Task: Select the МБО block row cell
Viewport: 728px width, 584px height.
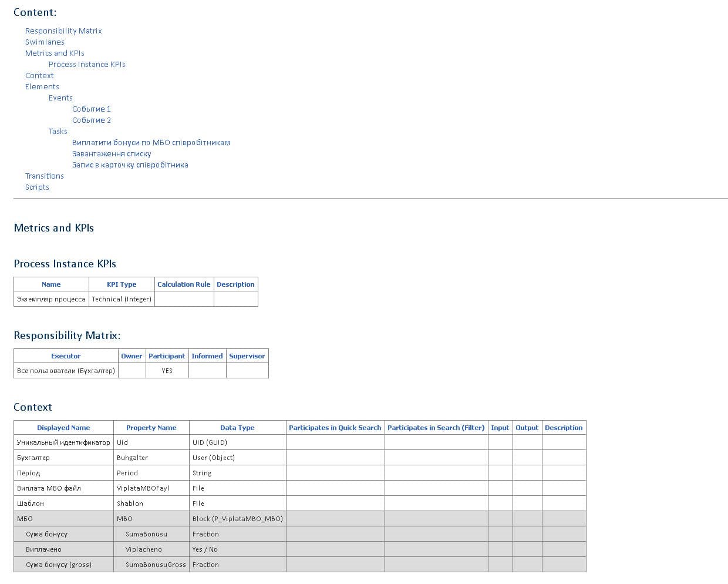Action: [25, 519]
